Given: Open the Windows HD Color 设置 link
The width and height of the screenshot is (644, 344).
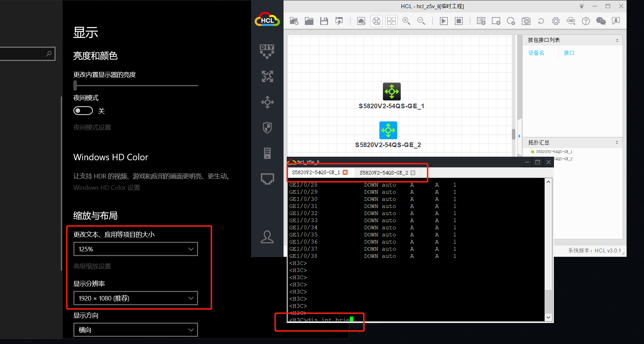Looking at the screenshot, I should pyautogui.click(x=107, y=188).
